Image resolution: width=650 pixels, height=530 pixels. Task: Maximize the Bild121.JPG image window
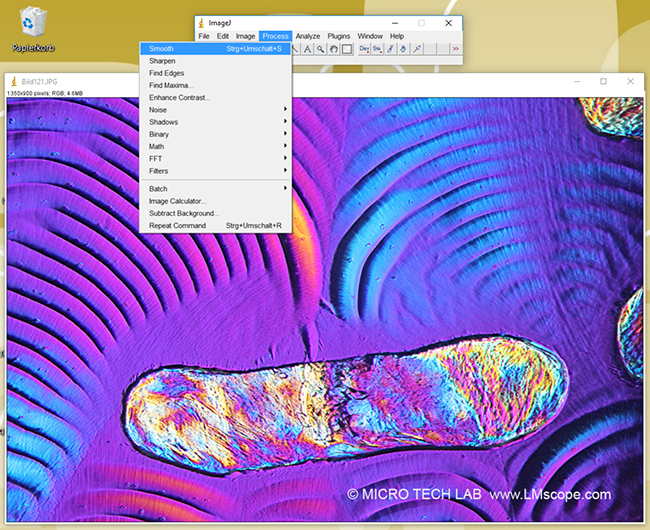click(603, 81)
